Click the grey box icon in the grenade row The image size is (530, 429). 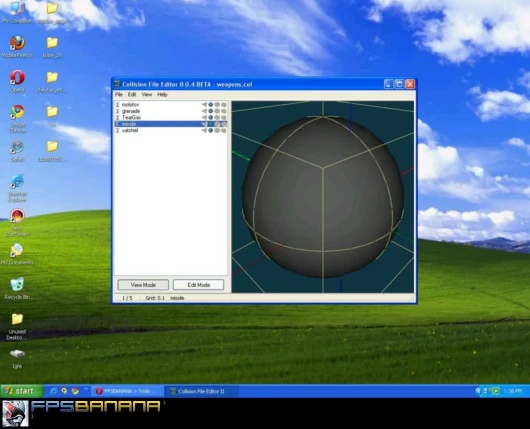coord(217,111)
